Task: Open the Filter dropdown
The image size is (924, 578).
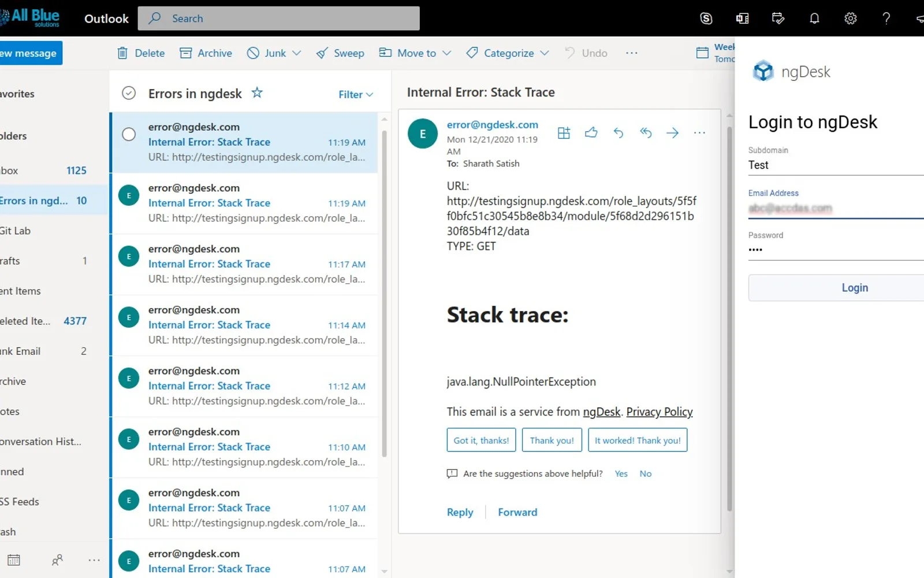Action: pyautogui.click(x=356, y=94)
